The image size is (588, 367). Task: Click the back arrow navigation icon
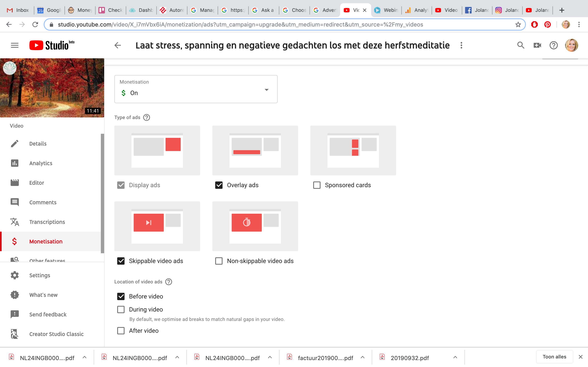click(117, 45)
